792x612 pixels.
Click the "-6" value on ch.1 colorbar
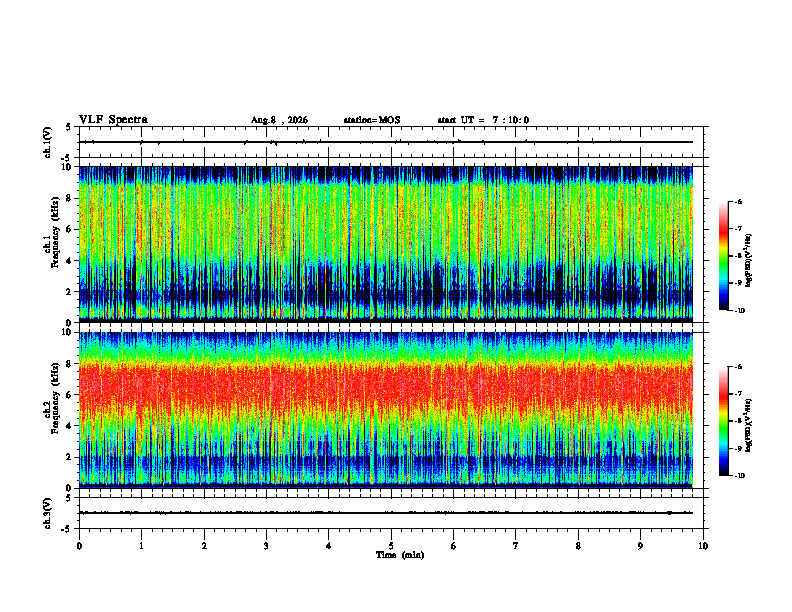click(738, 202)
